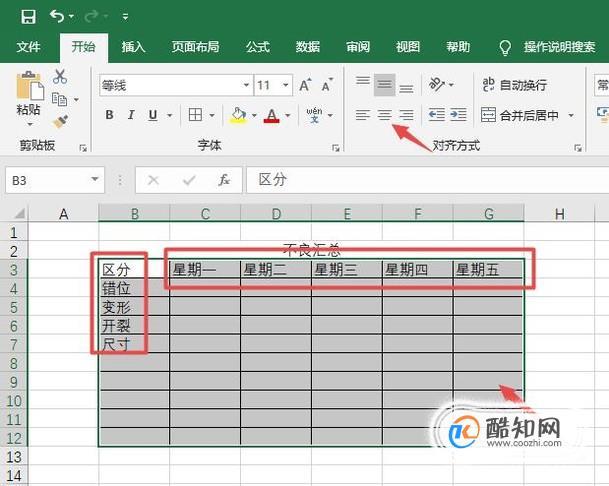Open the Underline style dropdown arrow
609x486 pixels.
click(x=169, y=115)
